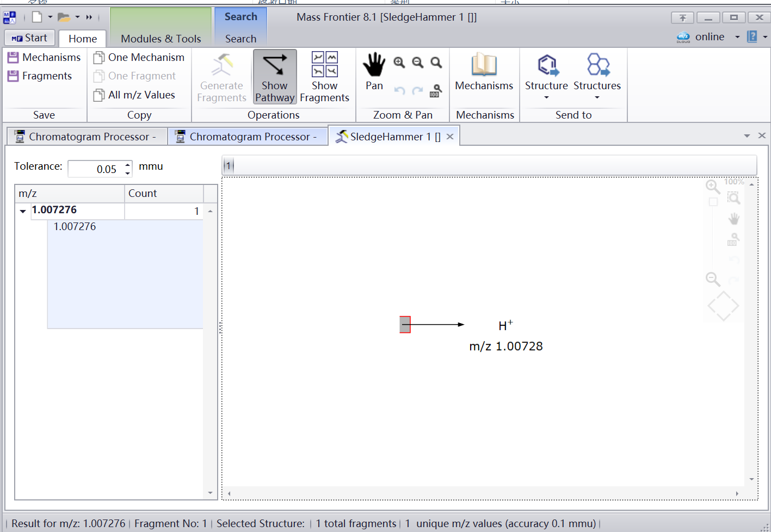This screenshot has height=532, width=771.
Task: Open the Mechanisms book icon
Action: [484, 71]
